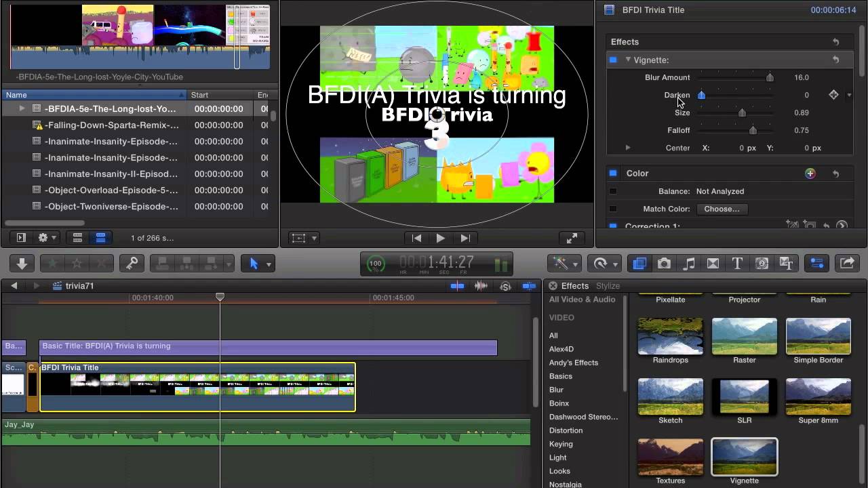Click the Choose... Match Color button
This screenshot has height=488, width=868.
[x=722, y=209]
